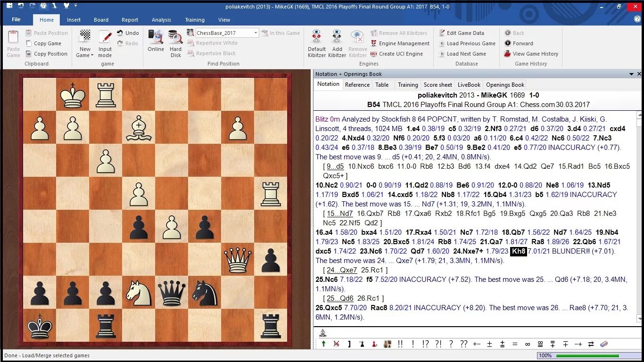
Task: Click the black knight on the board
Action: (205, 293)
